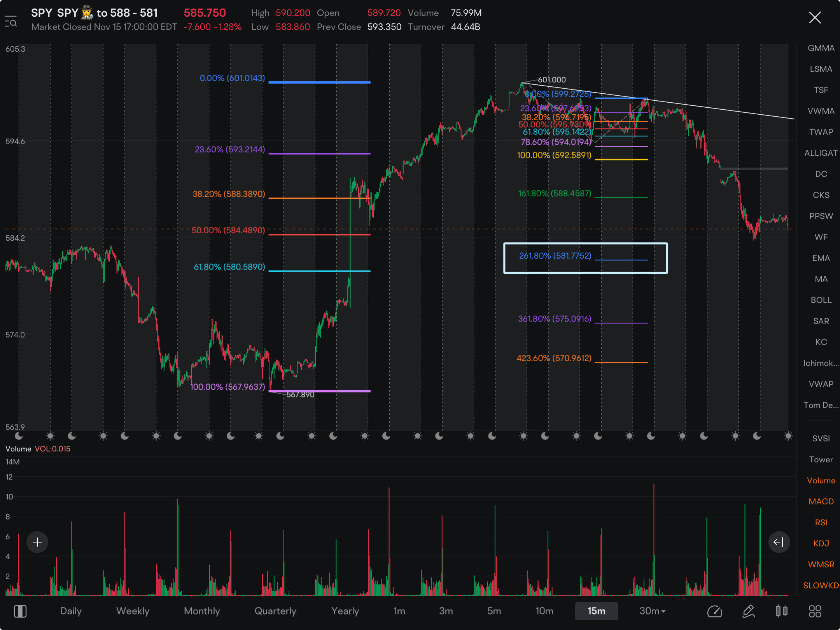
Task: Select the 5m interval
Action: pos(494,611)
